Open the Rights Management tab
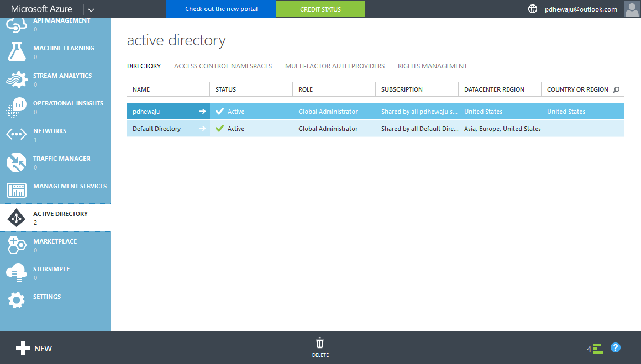 point(433,66)
